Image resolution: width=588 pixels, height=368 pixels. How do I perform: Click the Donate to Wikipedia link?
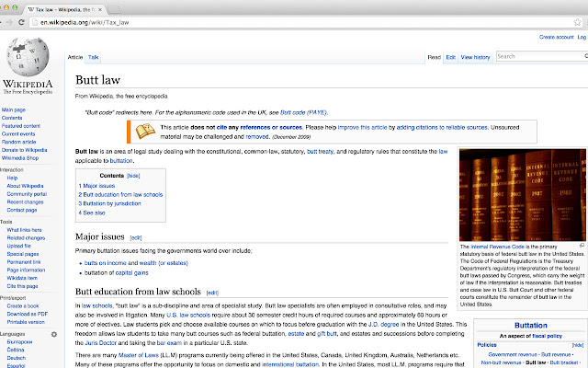click(25, 150)
